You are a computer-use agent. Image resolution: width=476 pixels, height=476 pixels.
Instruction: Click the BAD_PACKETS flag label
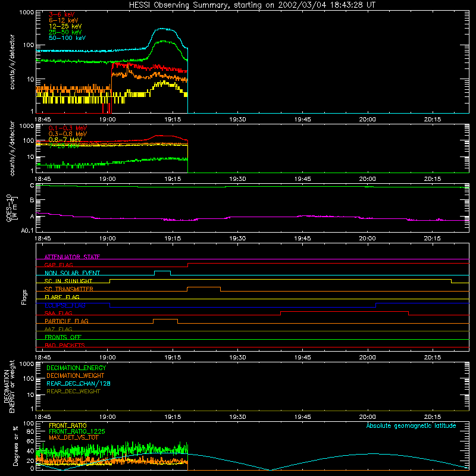(65, 345)
